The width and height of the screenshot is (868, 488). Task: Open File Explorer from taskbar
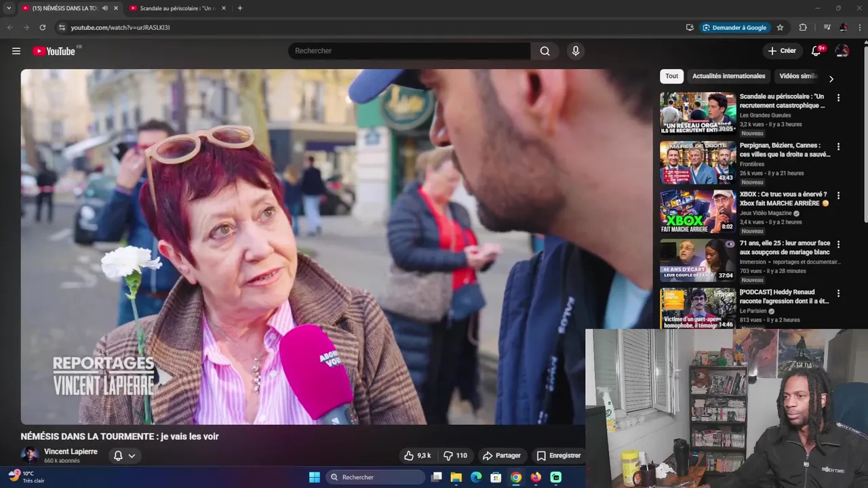click(456, 477)
